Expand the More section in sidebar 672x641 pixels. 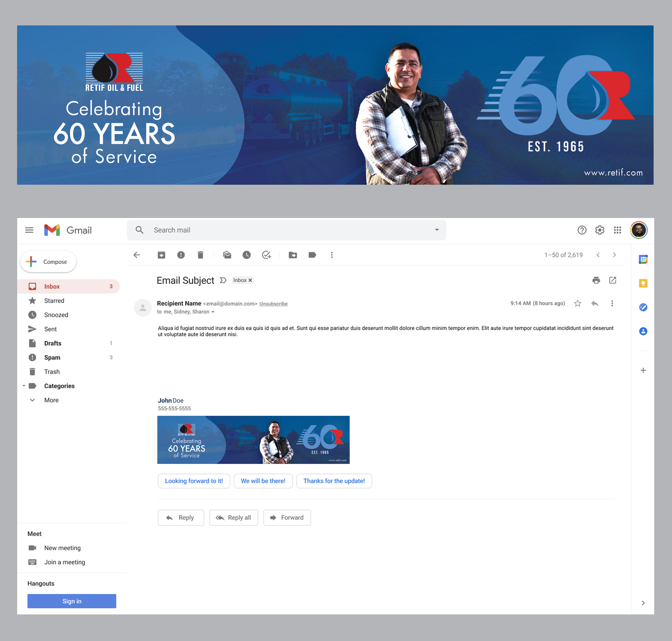[51, 400]
